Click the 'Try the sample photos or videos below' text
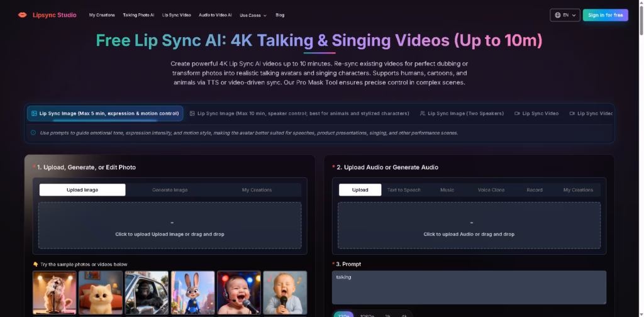Image resolution: width=644 pixels, height=317 pixels. (84, 264)
